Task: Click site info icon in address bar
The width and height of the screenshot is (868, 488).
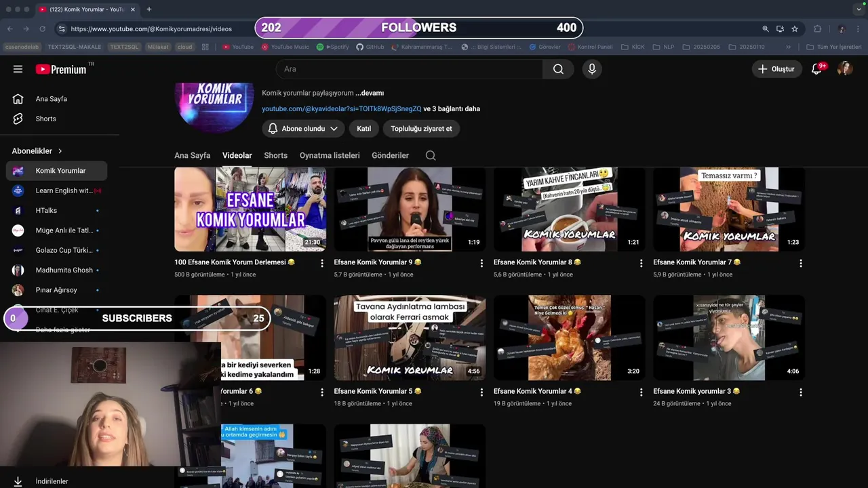Action: coord(62,29)
